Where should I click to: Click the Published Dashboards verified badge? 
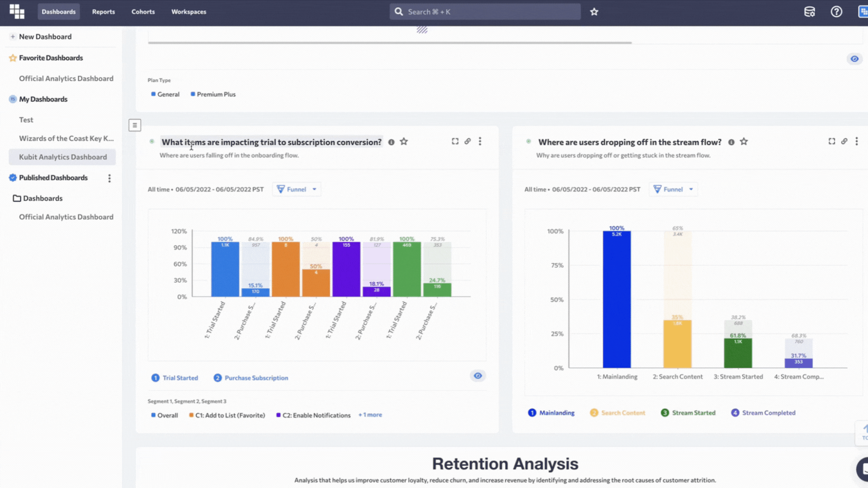tap(13, 178)
